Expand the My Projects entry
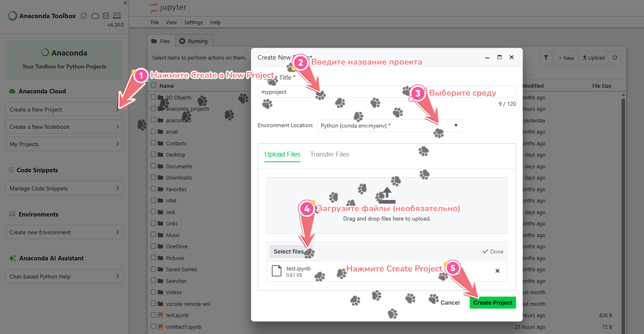The height and width of the screenshot is (334, 644). click(x=64, y=144)
